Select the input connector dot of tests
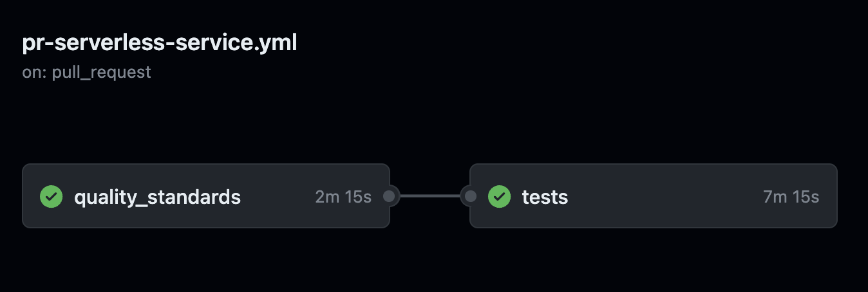The height and width of the screenshot is (292, 868). point(471,196)
